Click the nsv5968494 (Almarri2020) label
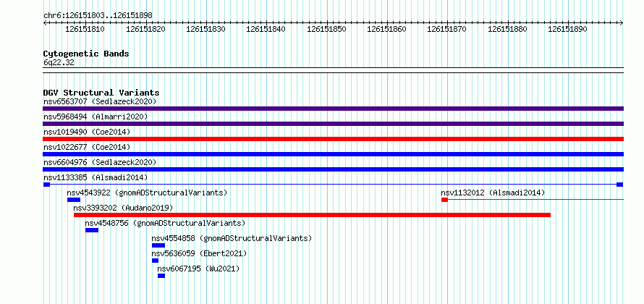The image size is (644, 304). pyautogui.click(x=96, y=117)
